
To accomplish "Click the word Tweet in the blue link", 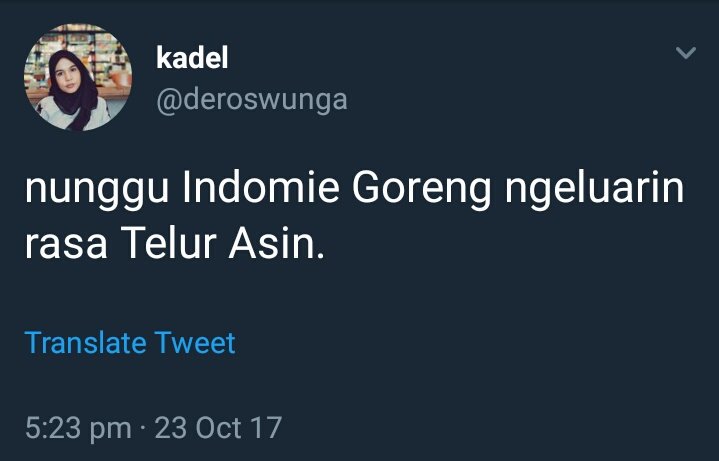I will pos(195,343).
